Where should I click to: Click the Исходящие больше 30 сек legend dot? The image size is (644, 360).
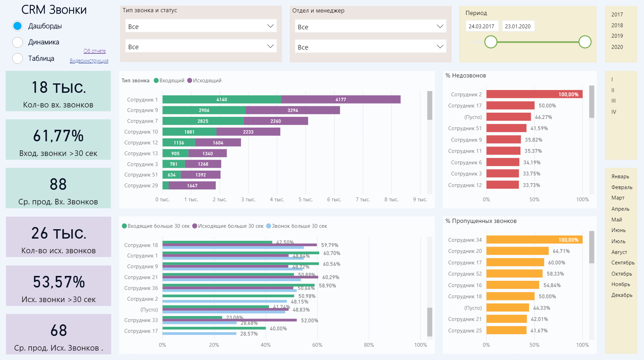coord(195,226)
